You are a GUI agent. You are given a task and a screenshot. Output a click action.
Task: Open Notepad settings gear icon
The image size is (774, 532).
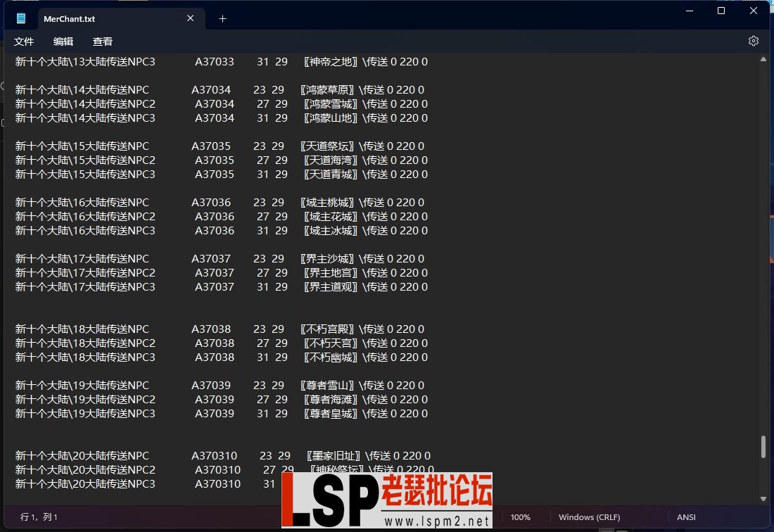(x=754, y=41)
